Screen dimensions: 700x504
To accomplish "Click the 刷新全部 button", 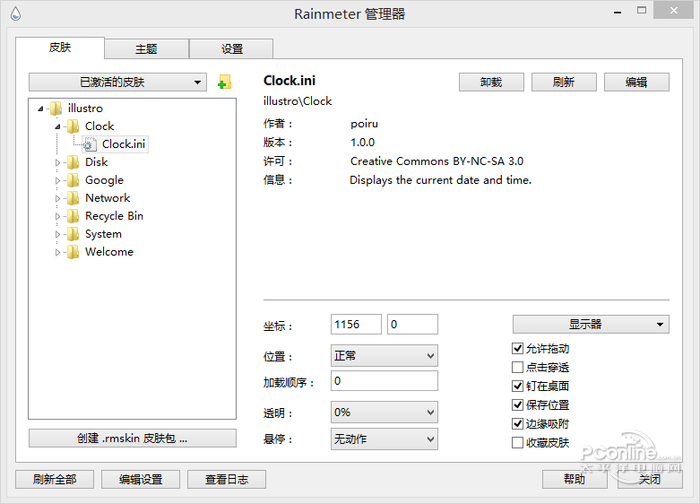I will coord(54,479).
